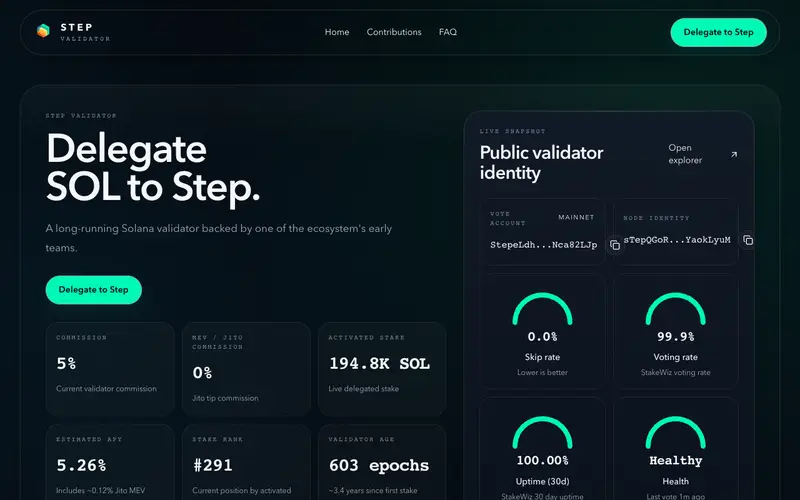The width and height of the screenshot is (800, 500).
Task: Click the Live delegated stake caption
Action: [363, 389]
